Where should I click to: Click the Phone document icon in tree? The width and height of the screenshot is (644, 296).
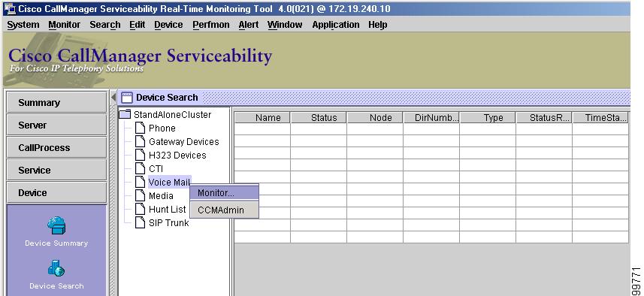(x=140, y=128)
